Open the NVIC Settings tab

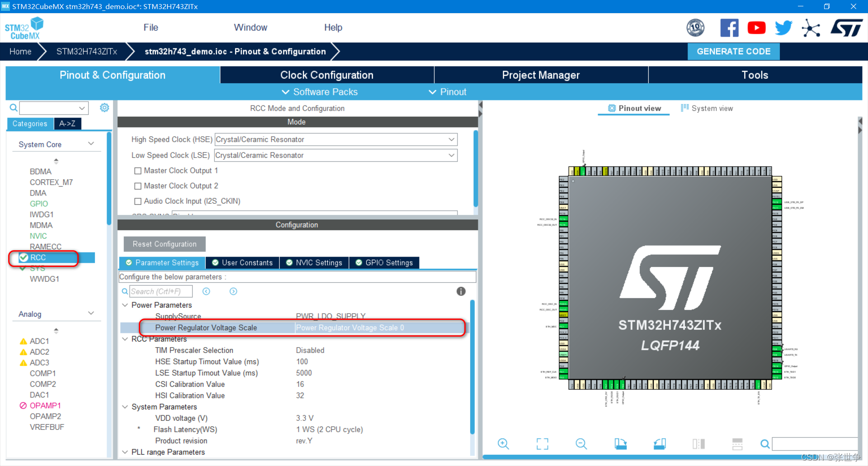tap(314, 263)
